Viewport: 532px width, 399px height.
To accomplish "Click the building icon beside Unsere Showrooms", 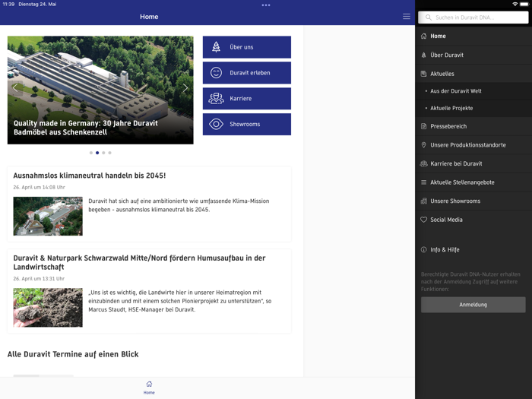I will pyautogui.click(x=424, y=201).
